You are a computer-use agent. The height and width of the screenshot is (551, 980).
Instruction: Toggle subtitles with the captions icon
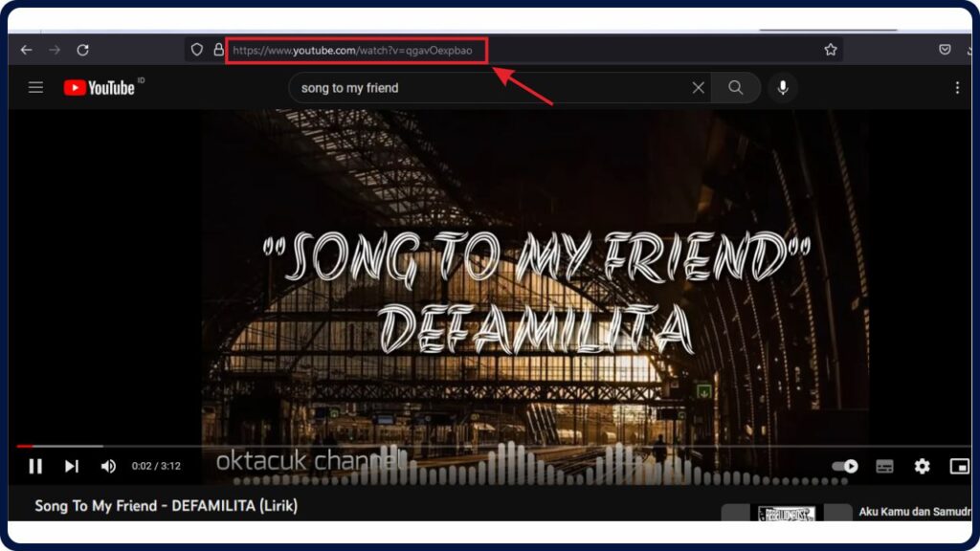[884, 466]
